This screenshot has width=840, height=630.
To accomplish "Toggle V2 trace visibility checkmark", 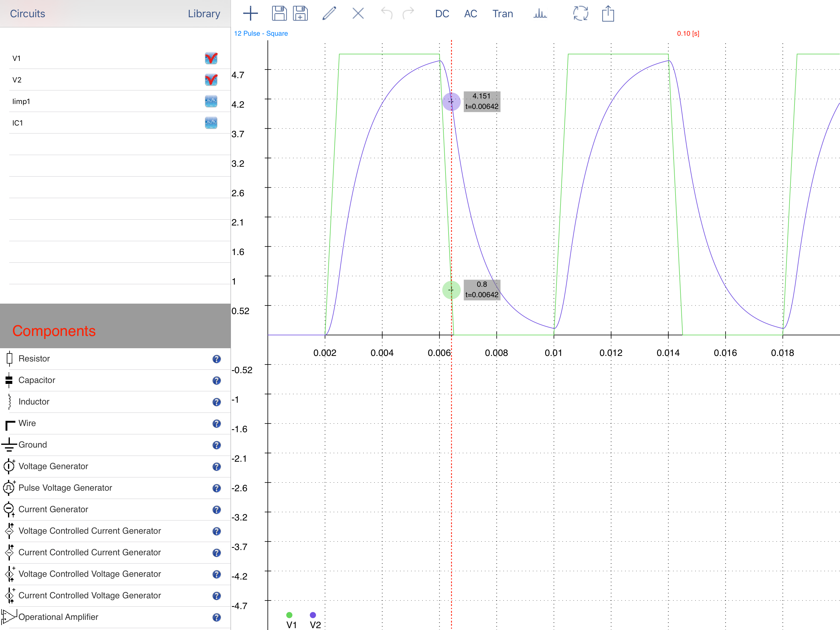I will tap(211, 80).
